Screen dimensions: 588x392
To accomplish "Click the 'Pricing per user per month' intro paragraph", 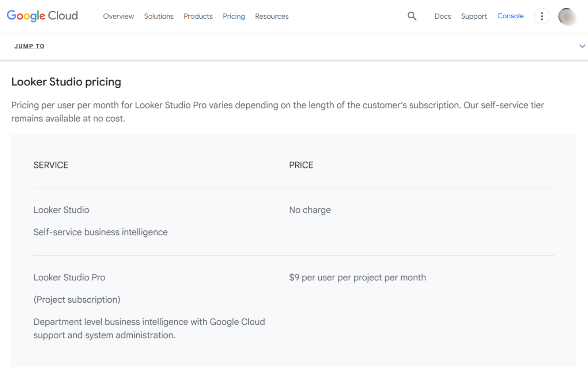I will click(278, 112).
